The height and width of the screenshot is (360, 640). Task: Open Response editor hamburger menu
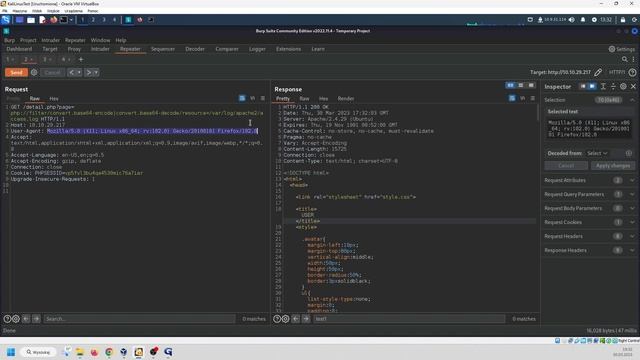[533, 98]
